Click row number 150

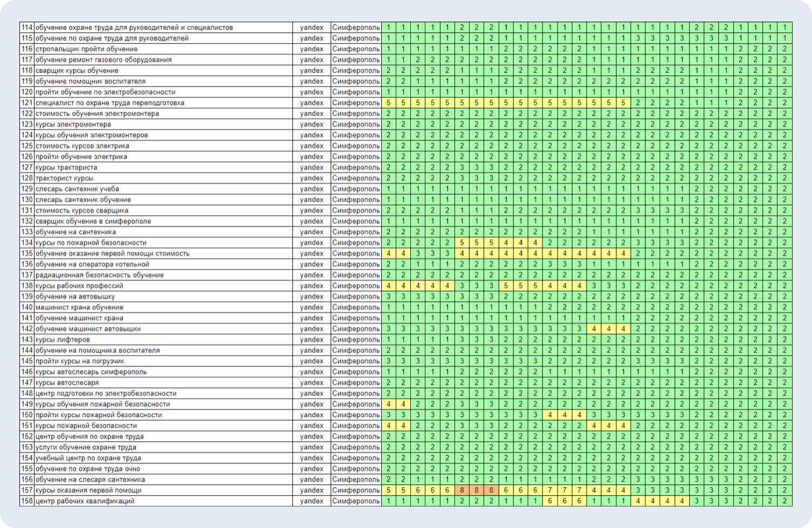click(27, 415)
